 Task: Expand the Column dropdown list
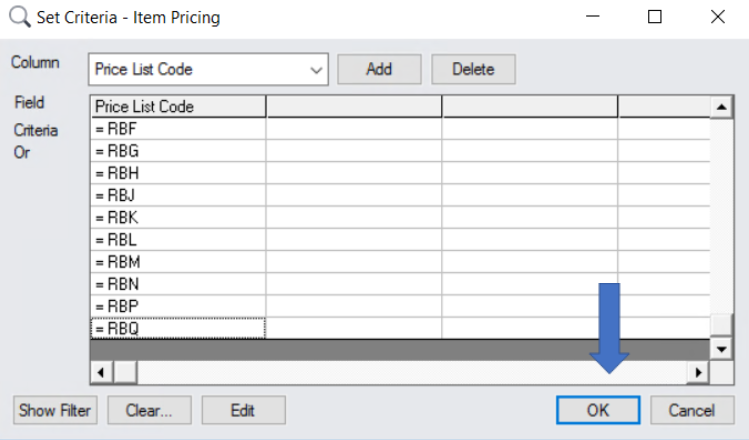pos(317,70)
